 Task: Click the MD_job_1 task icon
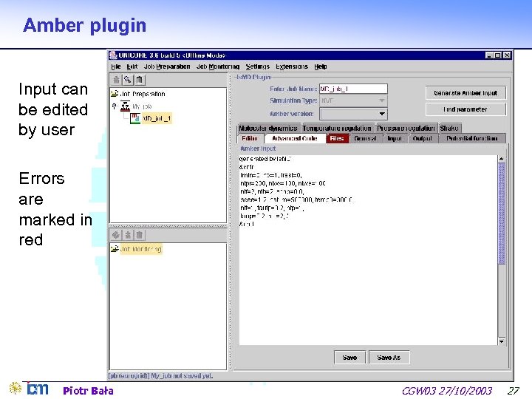pyautogui.click(x=135, y=118)
